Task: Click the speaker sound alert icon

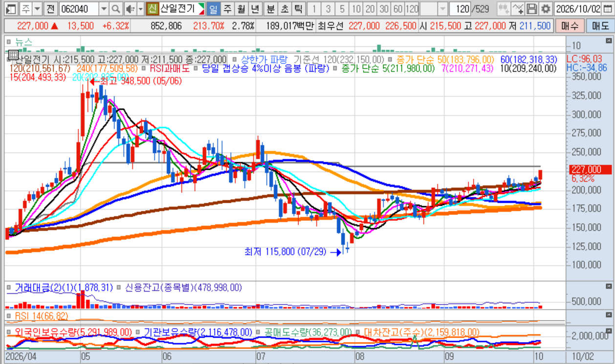Action: [x=130, y=9]
